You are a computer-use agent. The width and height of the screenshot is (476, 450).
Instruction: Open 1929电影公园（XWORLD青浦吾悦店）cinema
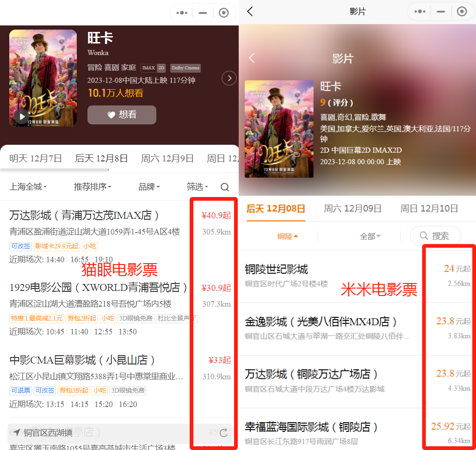[x=98, y=287]
